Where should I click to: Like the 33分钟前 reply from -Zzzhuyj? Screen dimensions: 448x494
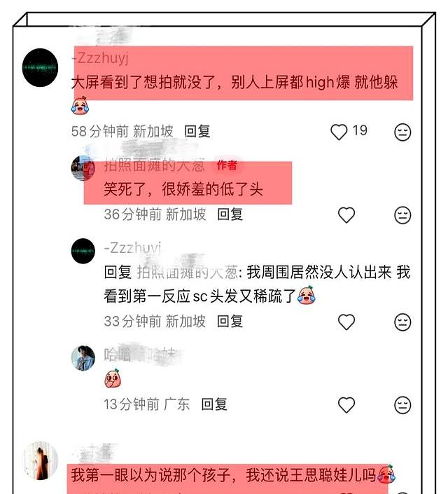346,322
